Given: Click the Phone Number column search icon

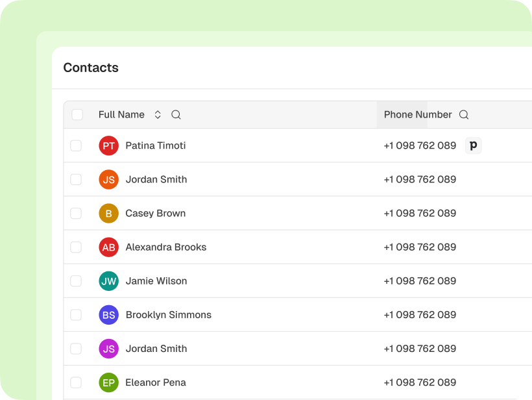Looking at the screenshot, I should (464, 115).
